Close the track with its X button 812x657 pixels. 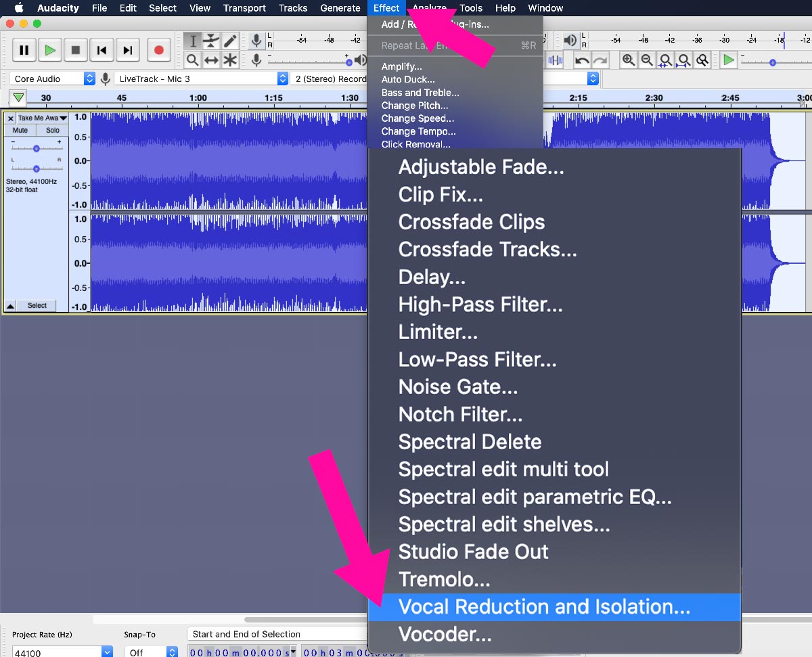pos(10,118)
